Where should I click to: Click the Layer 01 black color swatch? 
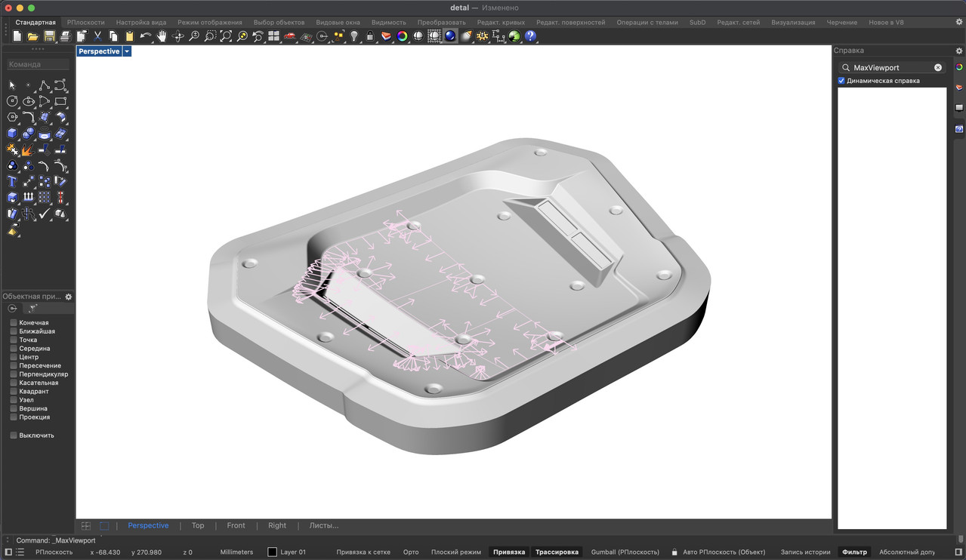click(273, 552)
